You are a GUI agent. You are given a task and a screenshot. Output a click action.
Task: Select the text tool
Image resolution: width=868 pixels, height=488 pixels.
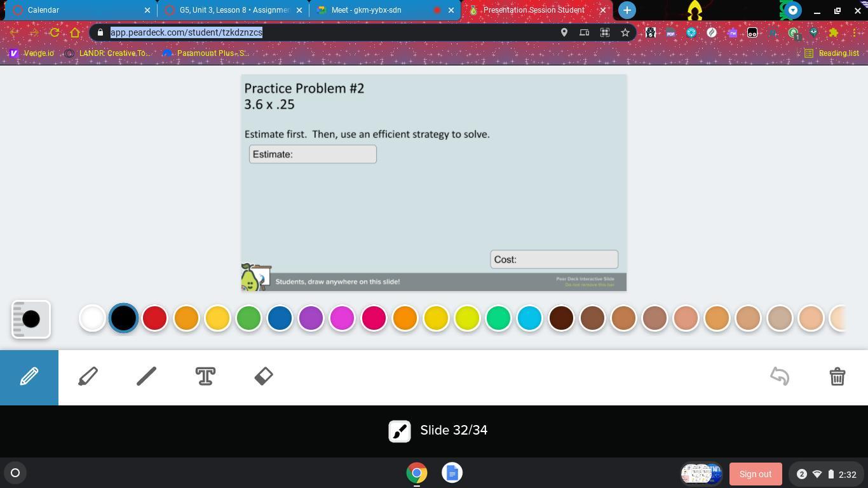click(205, 376)
